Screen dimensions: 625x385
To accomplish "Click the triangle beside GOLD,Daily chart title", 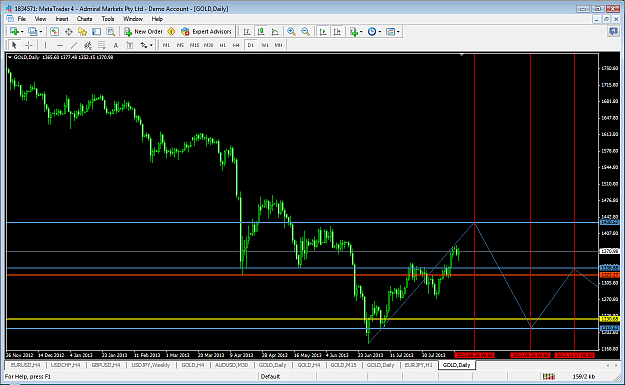I will tap(10, 57).
